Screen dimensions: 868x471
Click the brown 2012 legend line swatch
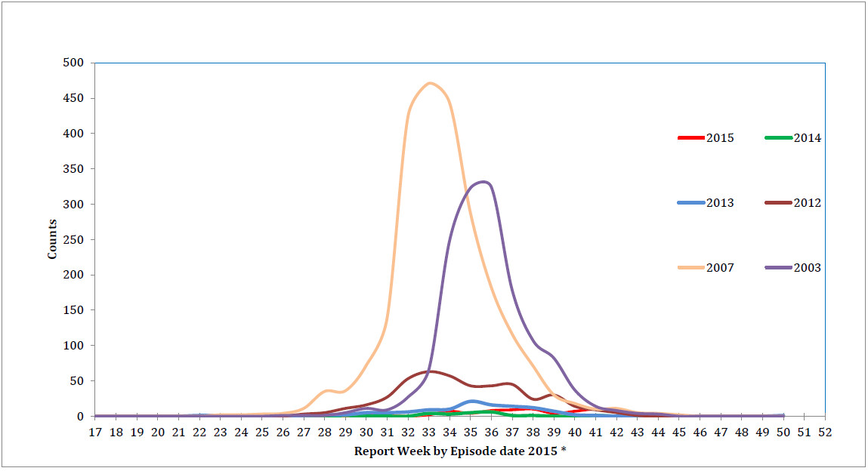(778, 203)
